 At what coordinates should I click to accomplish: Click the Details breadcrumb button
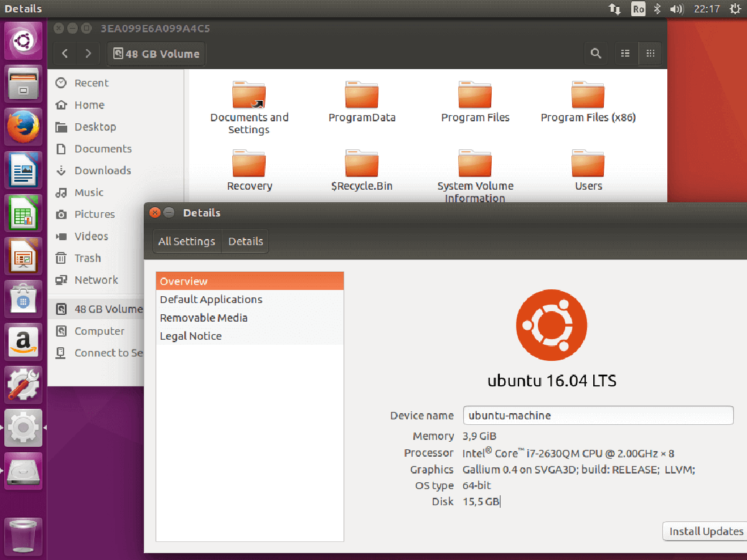click(x=245, y=241)
